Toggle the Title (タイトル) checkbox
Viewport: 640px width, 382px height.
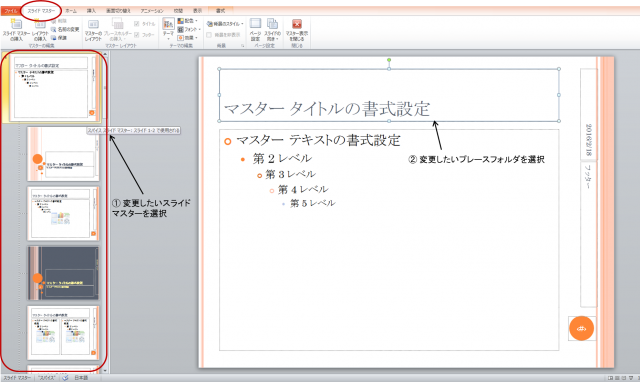pyautogui.click(x=144, y=24)
